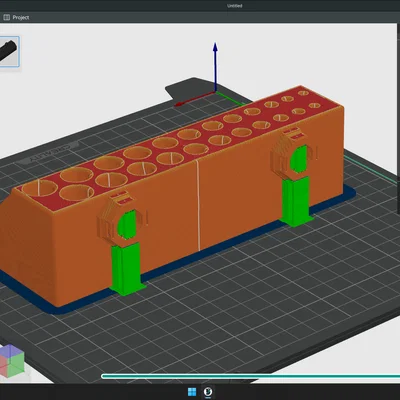Click the red X-axis arrow gizmo

[x=195, y=99]
